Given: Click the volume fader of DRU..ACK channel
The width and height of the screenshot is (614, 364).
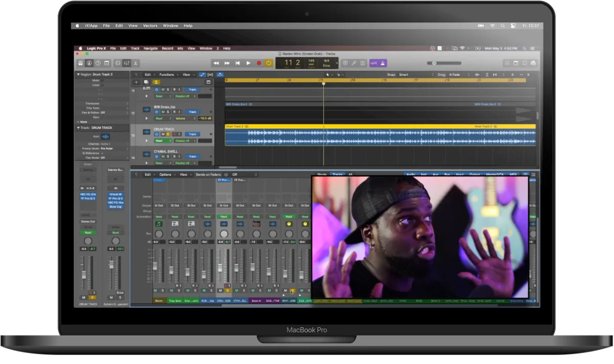Looking at the screenshot, I should [220, 268].
